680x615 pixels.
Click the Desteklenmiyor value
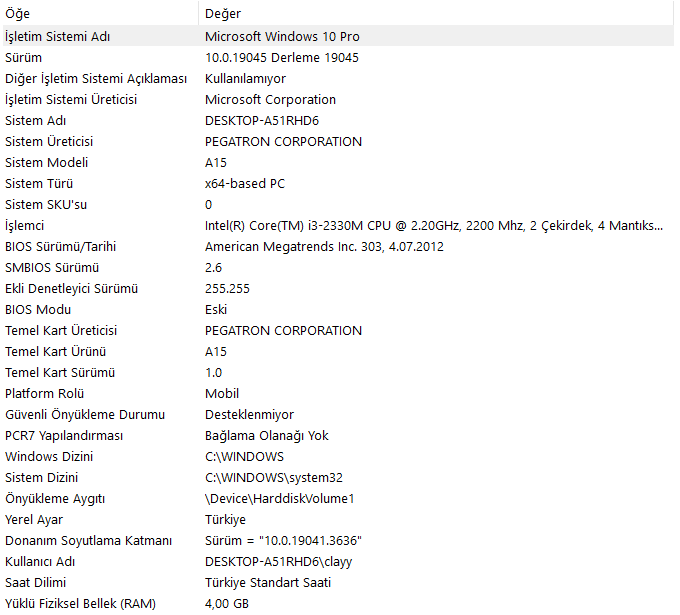point(249,415)
